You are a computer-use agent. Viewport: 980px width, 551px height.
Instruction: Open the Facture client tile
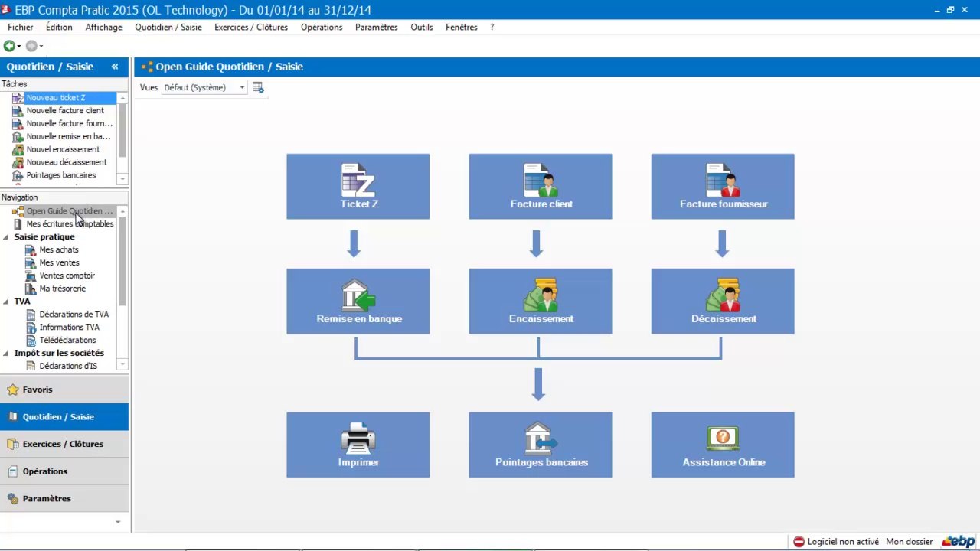[x=541, y=187]
